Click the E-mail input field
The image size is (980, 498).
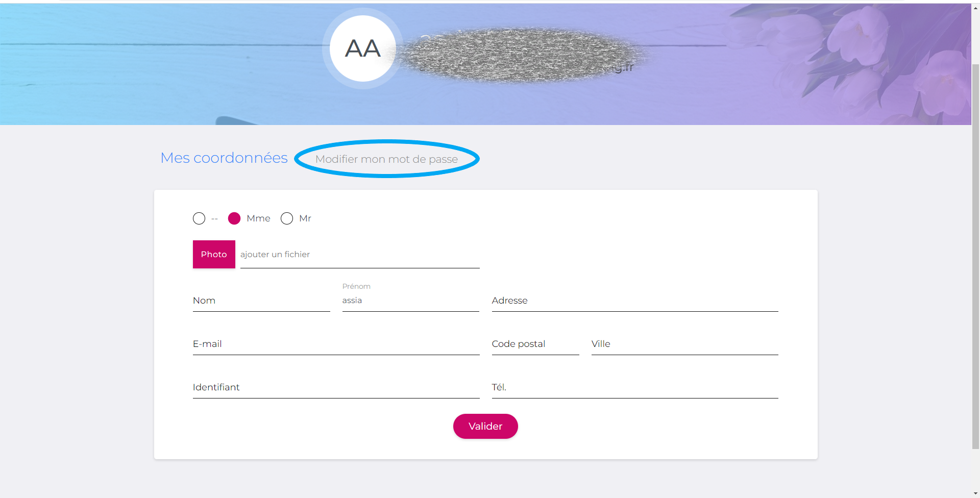pyautogui.click(x=335, y=344)
